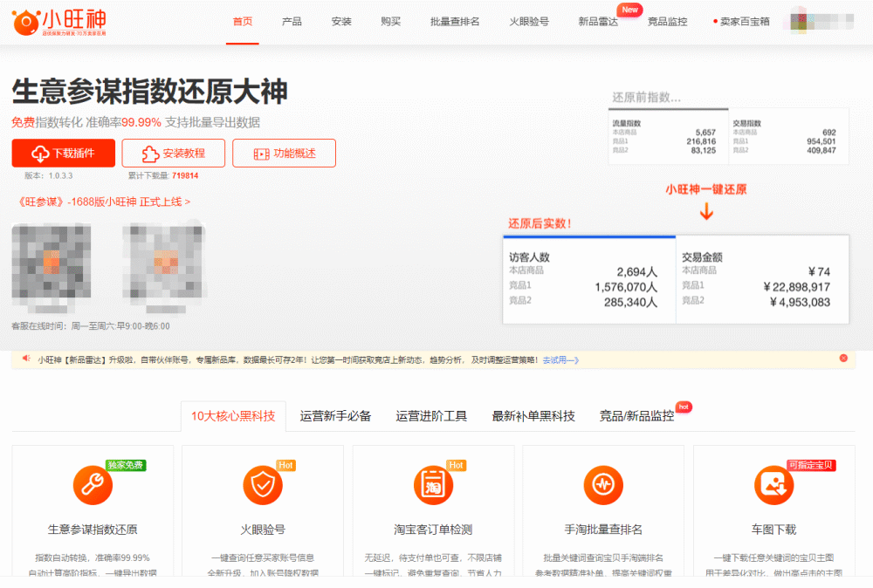Click the 淘 clipboard icon for 淘宝客订单检测
Screen dimensions: 873x588
(x=433, y=485)
